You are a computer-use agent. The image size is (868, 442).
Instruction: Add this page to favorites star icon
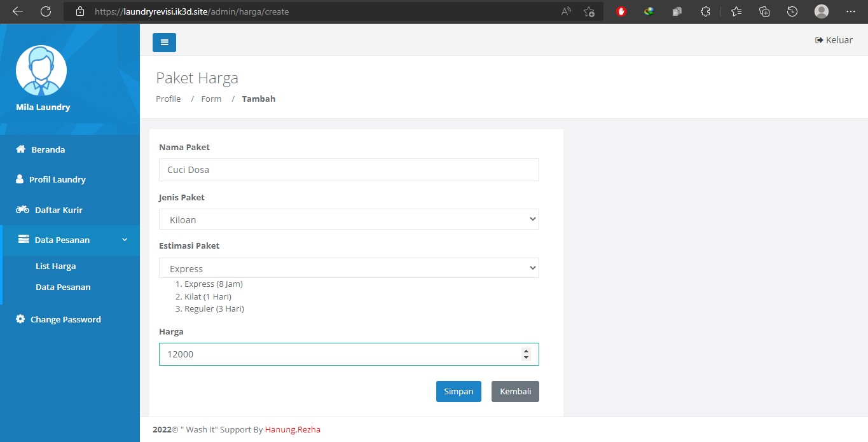pyautogui.click(x=589, y=11)
